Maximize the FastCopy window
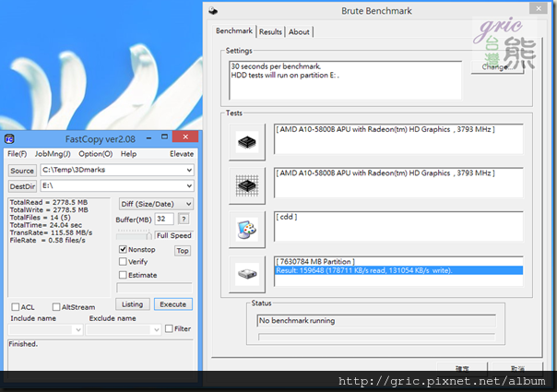The height and width of the screenshot is (392, 557). [164, 137]
